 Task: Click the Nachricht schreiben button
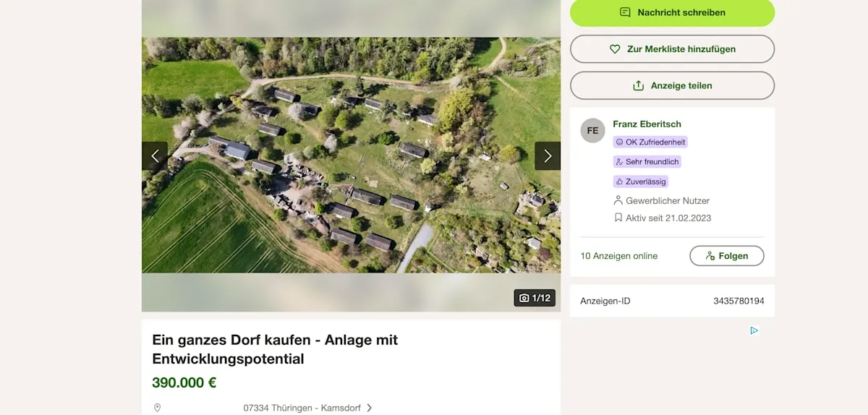672,12
